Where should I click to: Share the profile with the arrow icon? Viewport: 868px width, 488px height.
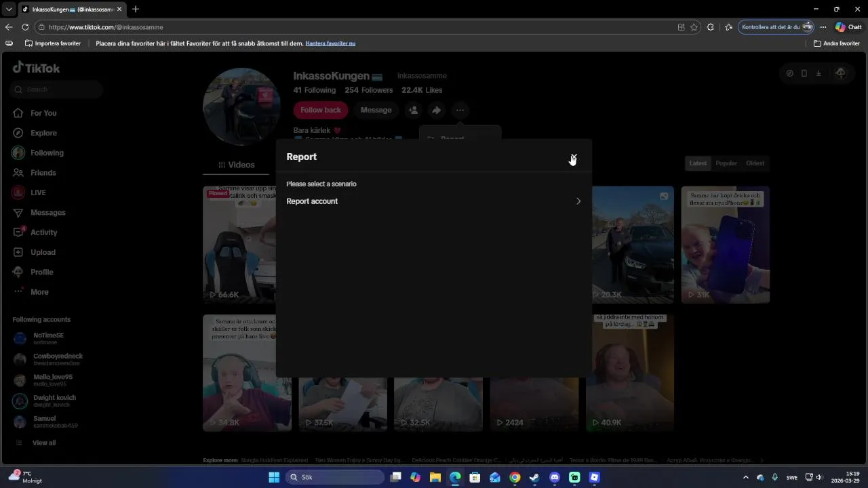tap(437, 110)
